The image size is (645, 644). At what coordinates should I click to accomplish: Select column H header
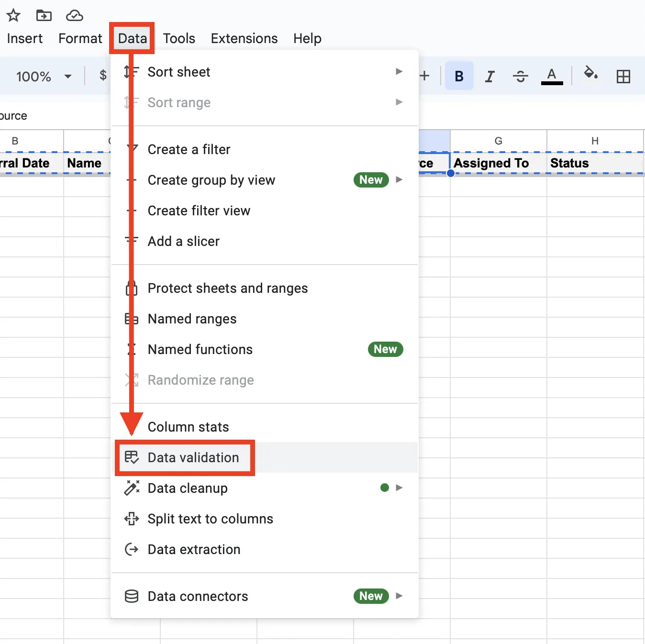(x=595, y=141)
